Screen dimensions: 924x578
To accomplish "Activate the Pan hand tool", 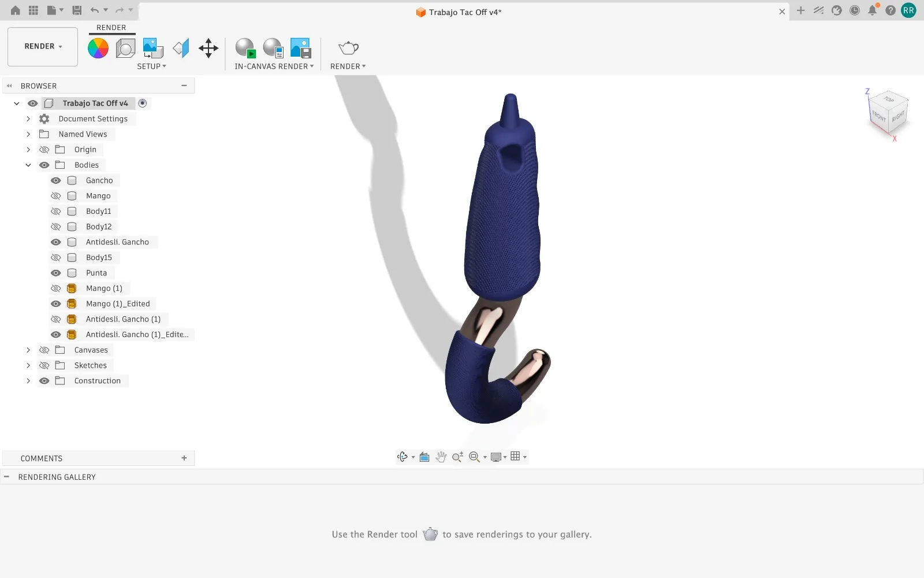I will [x=441, y=457].
